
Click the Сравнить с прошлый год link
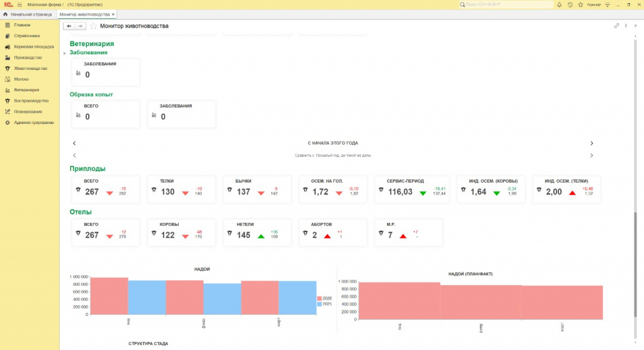(333, 155)
